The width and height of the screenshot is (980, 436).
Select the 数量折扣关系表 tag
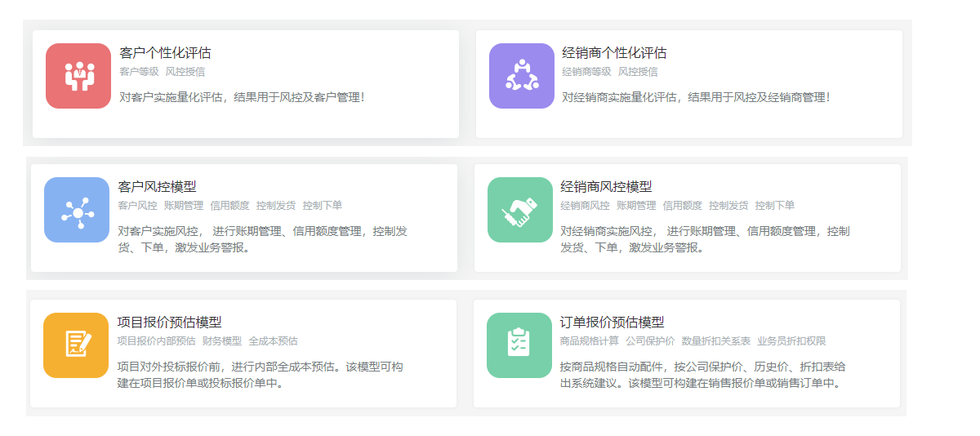coord(716,341)
